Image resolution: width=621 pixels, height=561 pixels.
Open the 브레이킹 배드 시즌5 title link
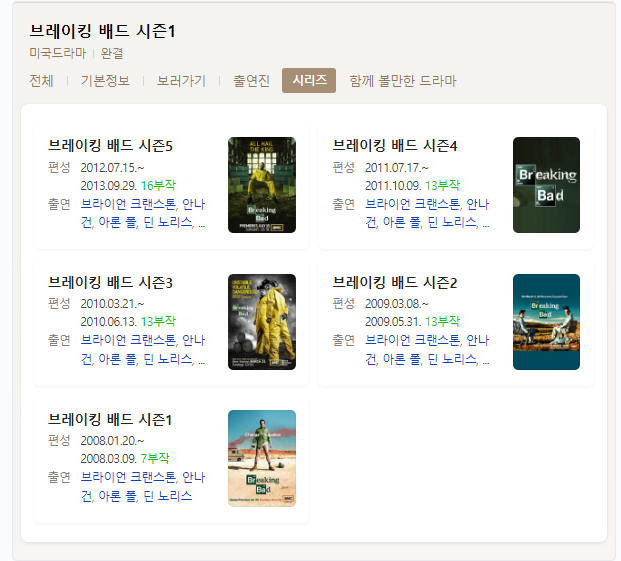110,146
